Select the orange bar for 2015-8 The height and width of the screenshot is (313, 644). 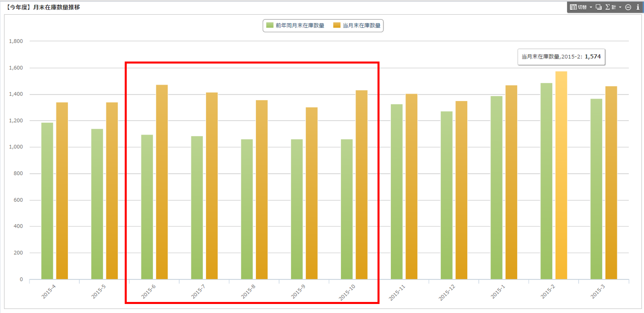262,190
